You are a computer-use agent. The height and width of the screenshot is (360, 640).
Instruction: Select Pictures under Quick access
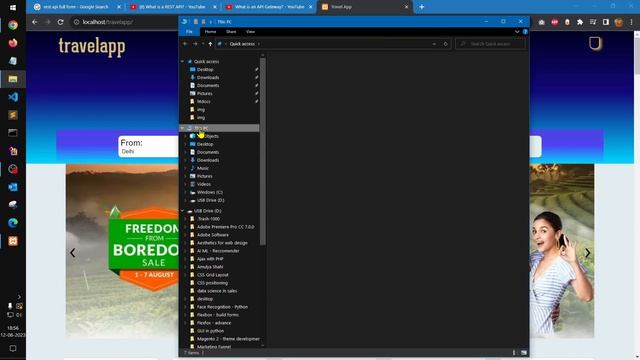pyautogui.click(x=204, y=93)
